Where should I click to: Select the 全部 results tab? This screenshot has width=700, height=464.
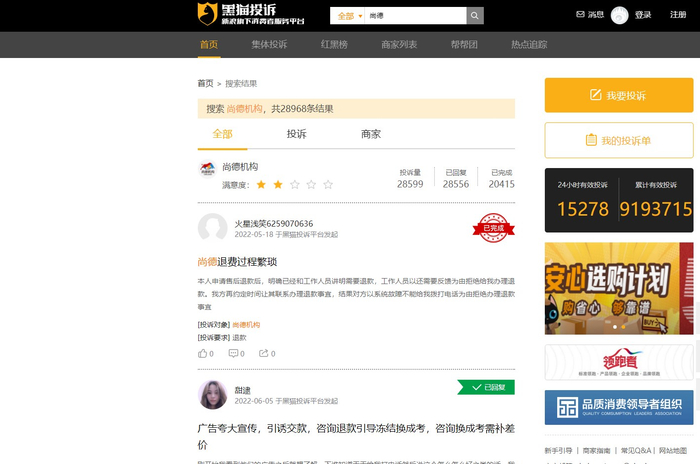[222, 134]
